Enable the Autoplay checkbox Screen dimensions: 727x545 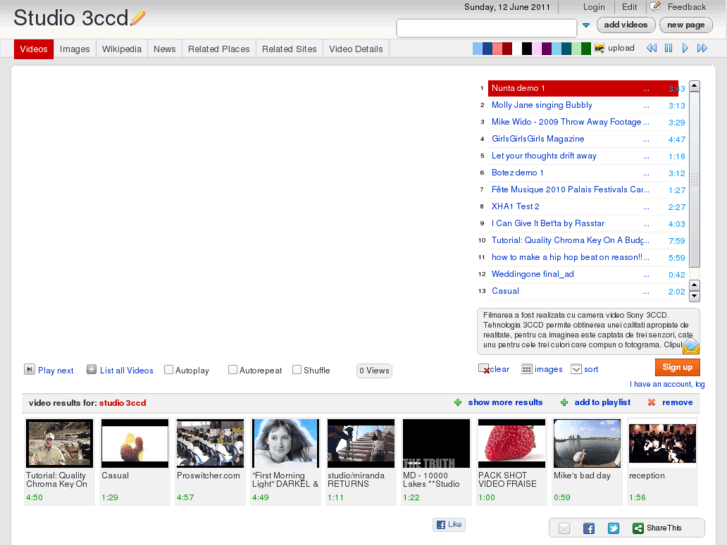[169, 370]
